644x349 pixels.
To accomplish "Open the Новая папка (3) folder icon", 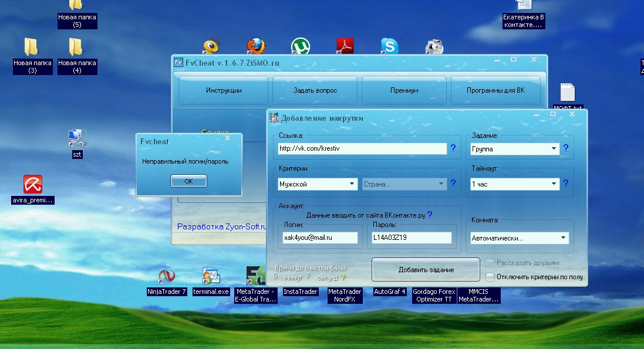I will tap(31, 47).
